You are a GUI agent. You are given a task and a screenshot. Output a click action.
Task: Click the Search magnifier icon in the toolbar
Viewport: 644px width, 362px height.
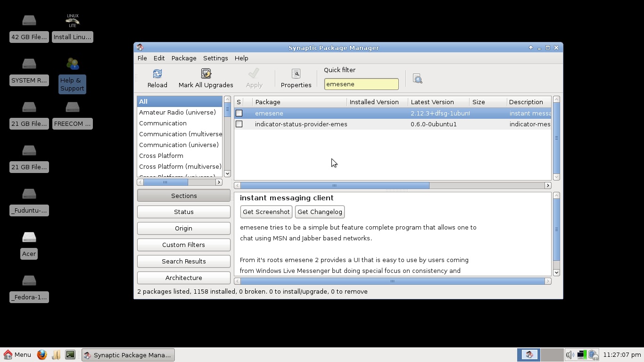[417, 79]
